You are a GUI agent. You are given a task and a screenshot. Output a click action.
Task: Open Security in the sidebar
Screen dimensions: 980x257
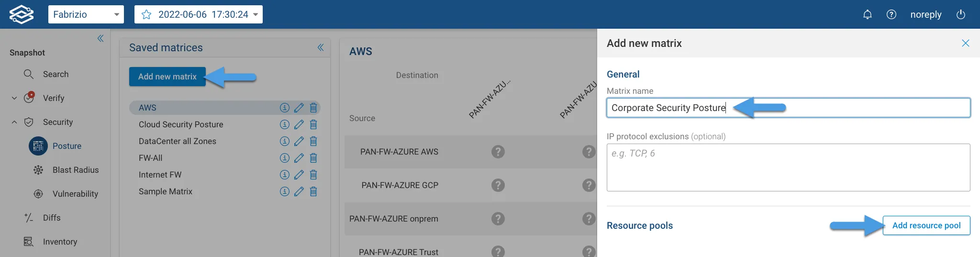coord(58,122)
